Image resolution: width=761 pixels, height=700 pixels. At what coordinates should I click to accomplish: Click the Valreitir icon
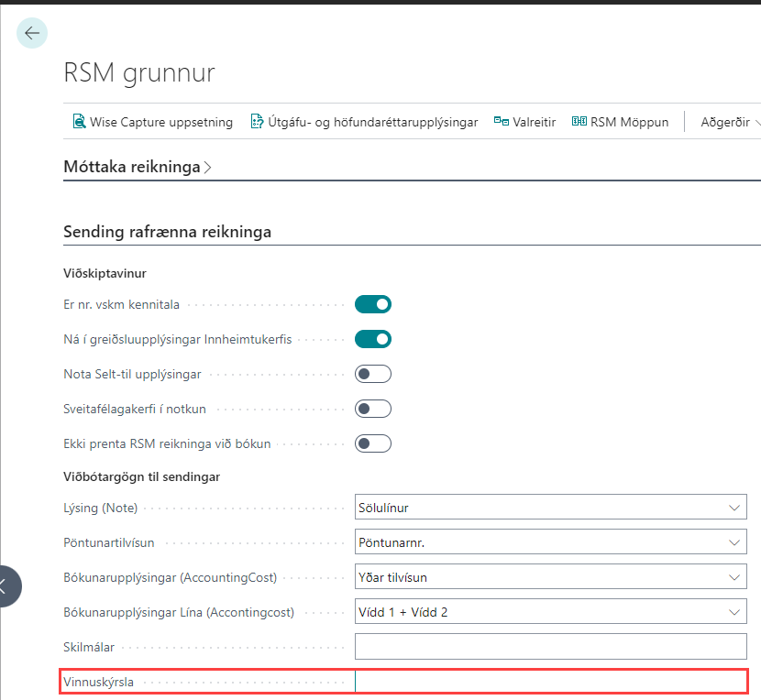coord(502,122)
